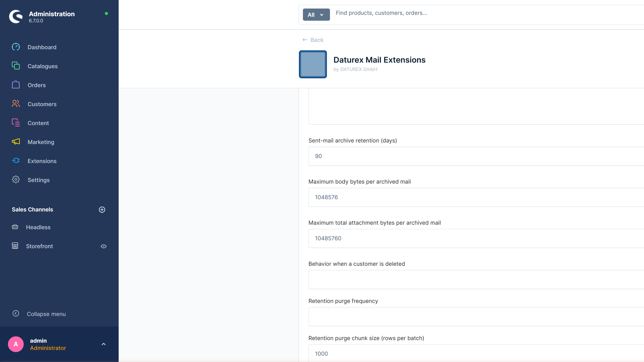The height and width of the screenshot is (362, 644).
Task: Click the green online status dot
Action: coord(106,13)
